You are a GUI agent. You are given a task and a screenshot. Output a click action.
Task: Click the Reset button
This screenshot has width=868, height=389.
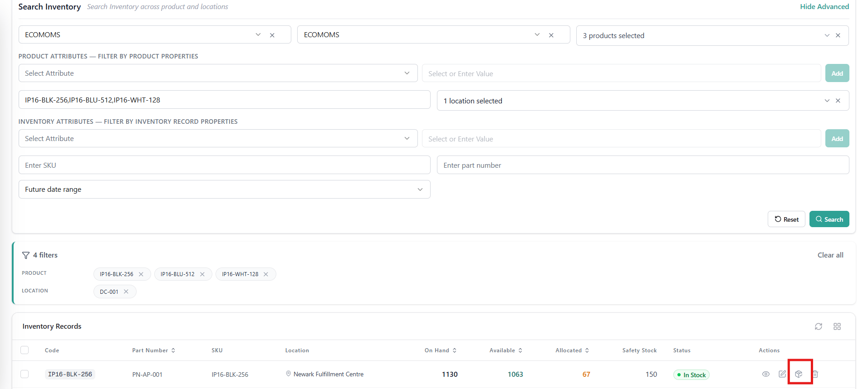tap(786, 219)
